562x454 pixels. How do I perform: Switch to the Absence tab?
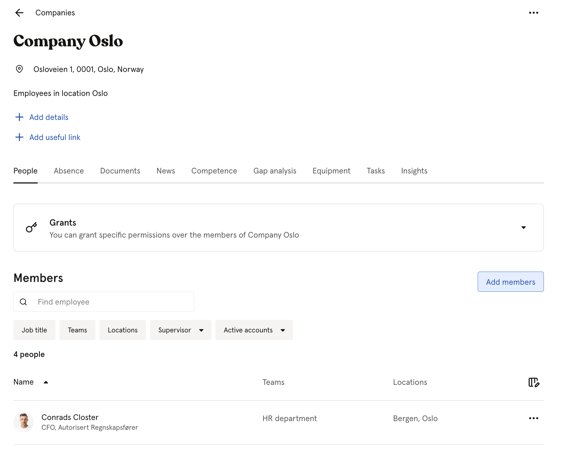point(69,171)
